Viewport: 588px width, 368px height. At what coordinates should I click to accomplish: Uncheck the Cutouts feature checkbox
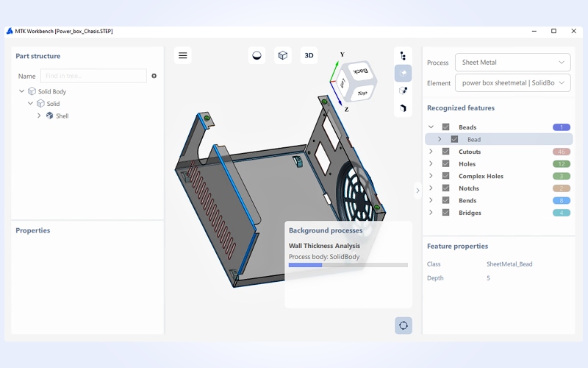445,152
